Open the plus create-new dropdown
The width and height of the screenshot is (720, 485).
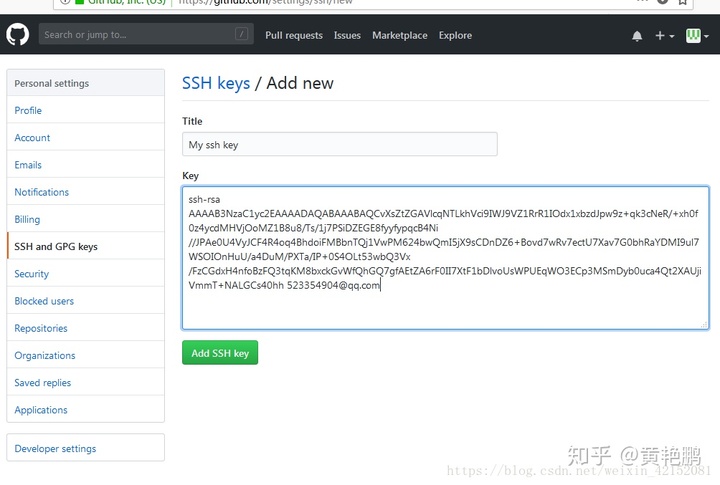tap(664, 36)
